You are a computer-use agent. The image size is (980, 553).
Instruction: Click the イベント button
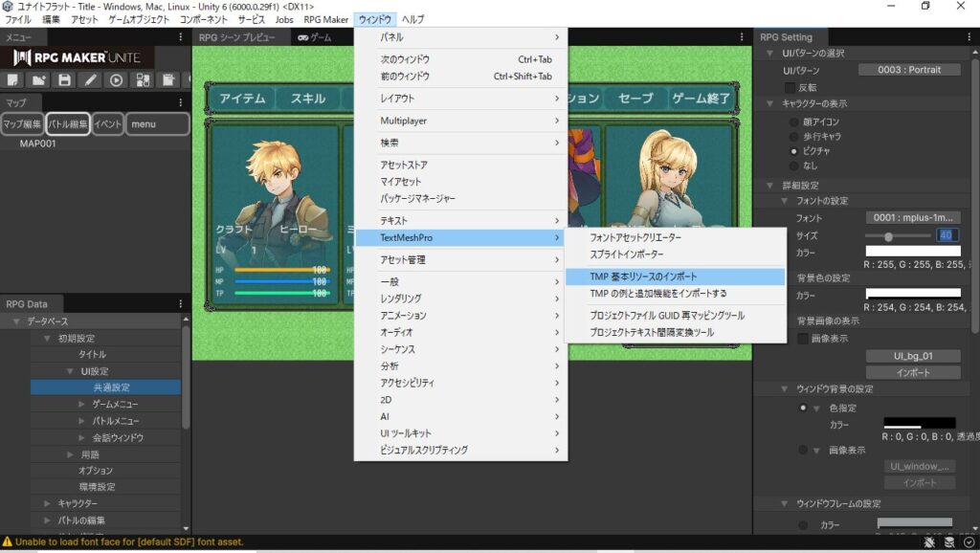coord(107,123)
